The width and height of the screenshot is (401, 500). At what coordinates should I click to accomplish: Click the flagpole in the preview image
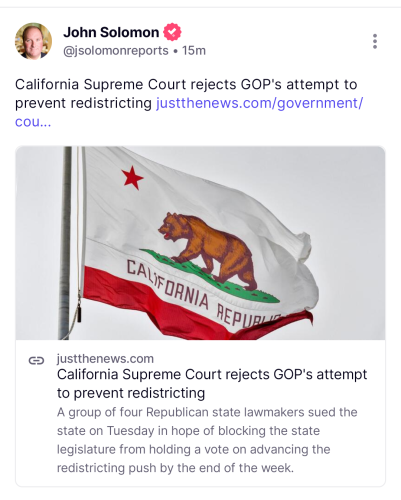pyautogui.click(x=65, y=243)
